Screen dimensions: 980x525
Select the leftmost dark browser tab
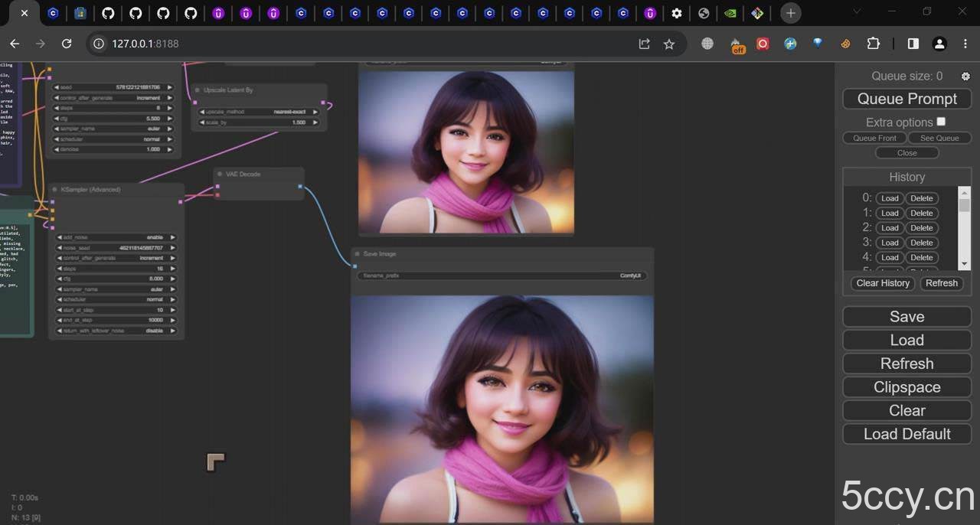click(x=24, y=13)
